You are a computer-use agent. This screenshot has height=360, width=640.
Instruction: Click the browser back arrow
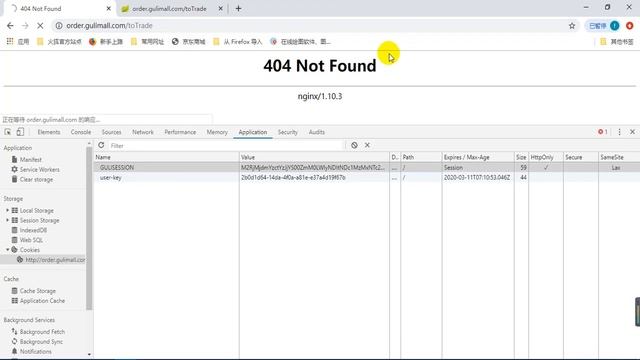click(x=10, y=26)
